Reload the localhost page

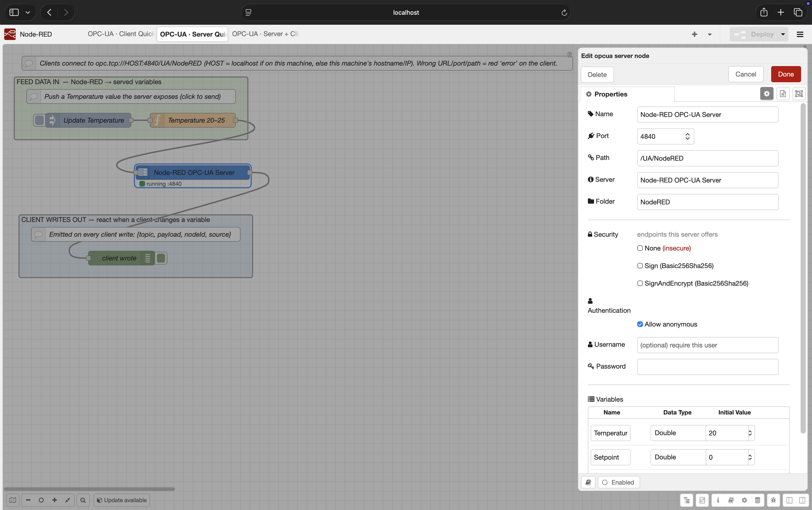point(564,13)
